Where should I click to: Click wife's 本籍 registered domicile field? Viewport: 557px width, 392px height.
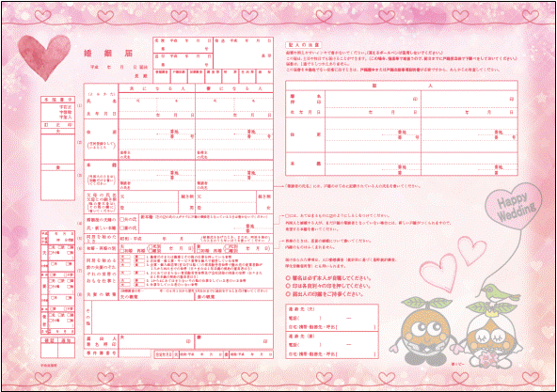pos(234,176)
